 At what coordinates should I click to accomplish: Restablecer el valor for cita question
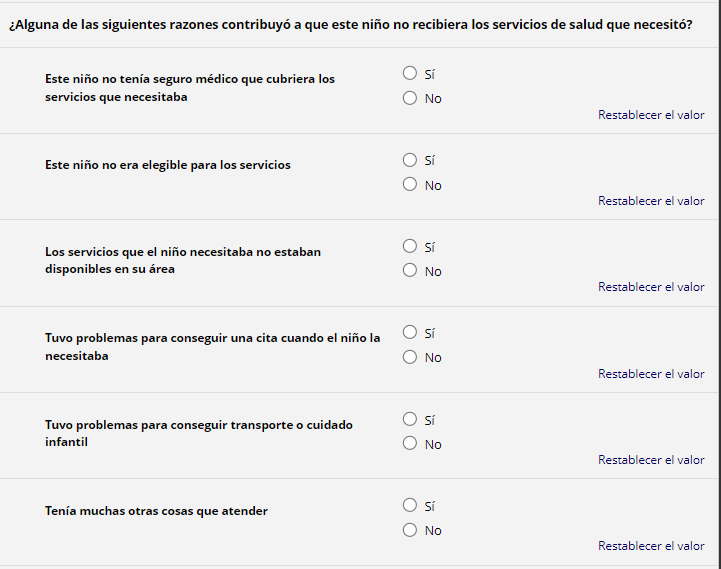click(651, 374)
